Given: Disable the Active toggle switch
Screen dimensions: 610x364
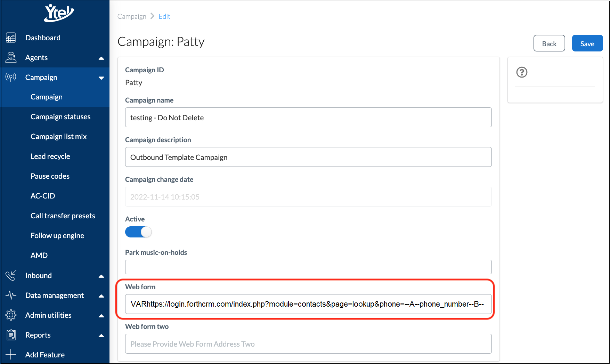Looking at the screenshot, I should pos(138,232).
